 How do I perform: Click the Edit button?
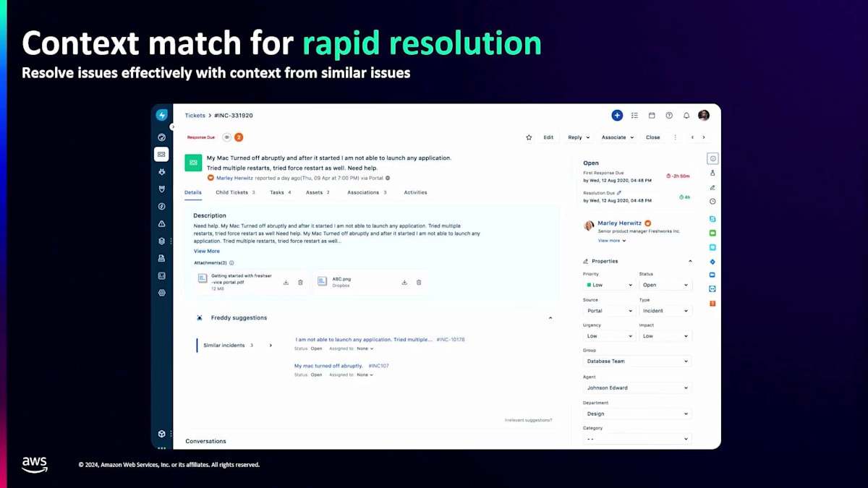[x=548, y=137]
